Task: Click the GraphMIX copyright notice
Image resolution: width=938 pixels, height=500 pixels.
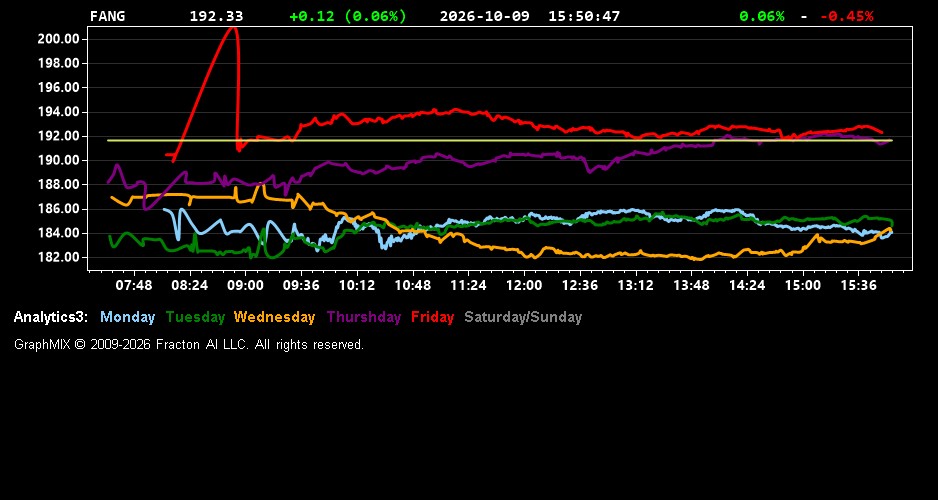Action: (189, 344)
